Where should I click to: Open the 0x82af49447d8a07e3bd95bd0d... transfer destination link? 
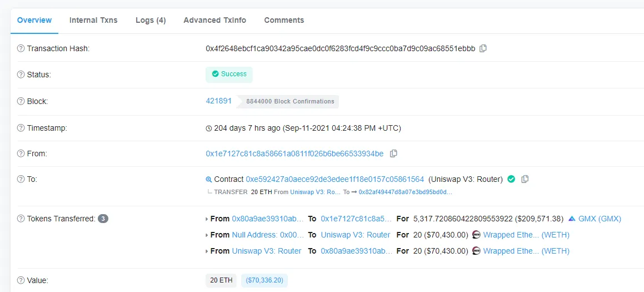pos(406,192)
